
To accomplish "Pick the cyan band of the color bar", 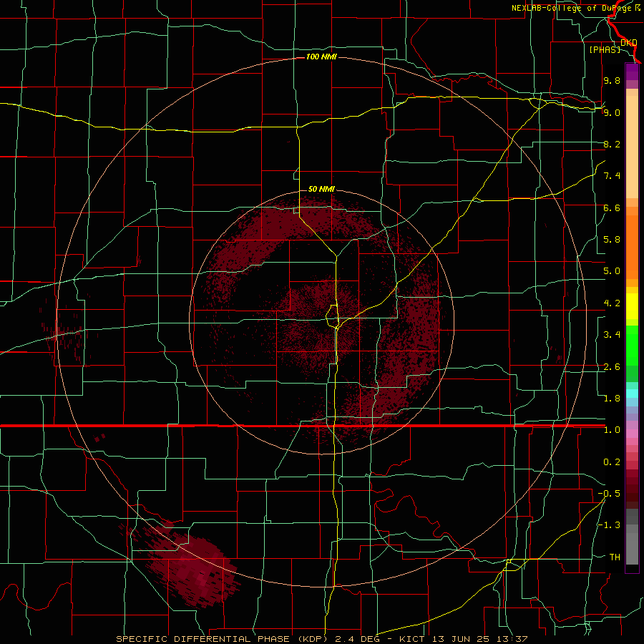I will pos(632,394).
